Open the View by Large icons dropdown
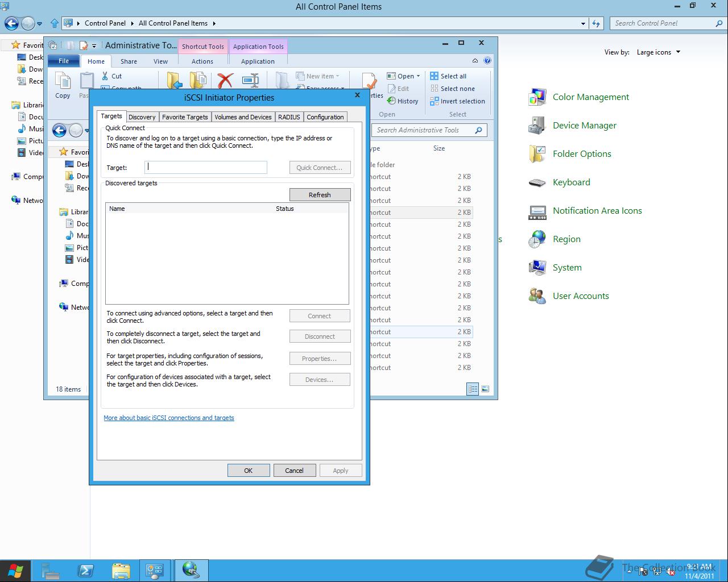728x582 pixels. pyautogui.click(x=659, y=52)
